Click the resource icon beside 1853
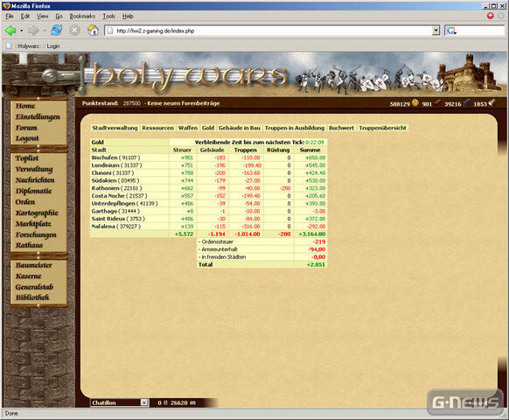The image size is (509, 420). click(492, 103)
